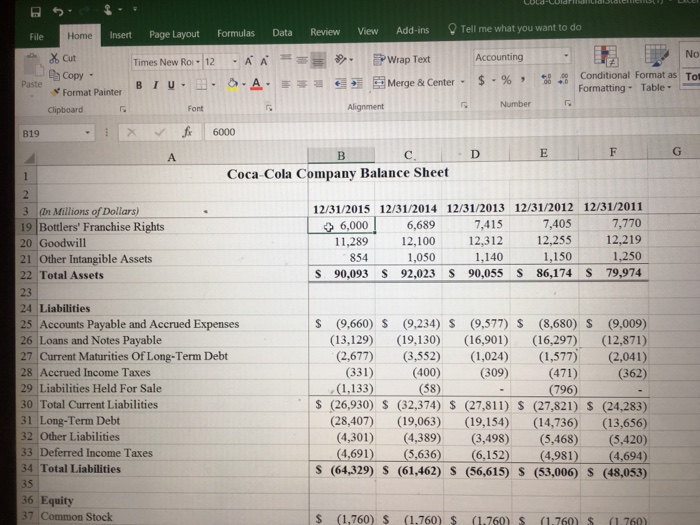Viewport: 700px width, 525px height.
Task: Click Merge & Center button
Action: click(414, 83)
